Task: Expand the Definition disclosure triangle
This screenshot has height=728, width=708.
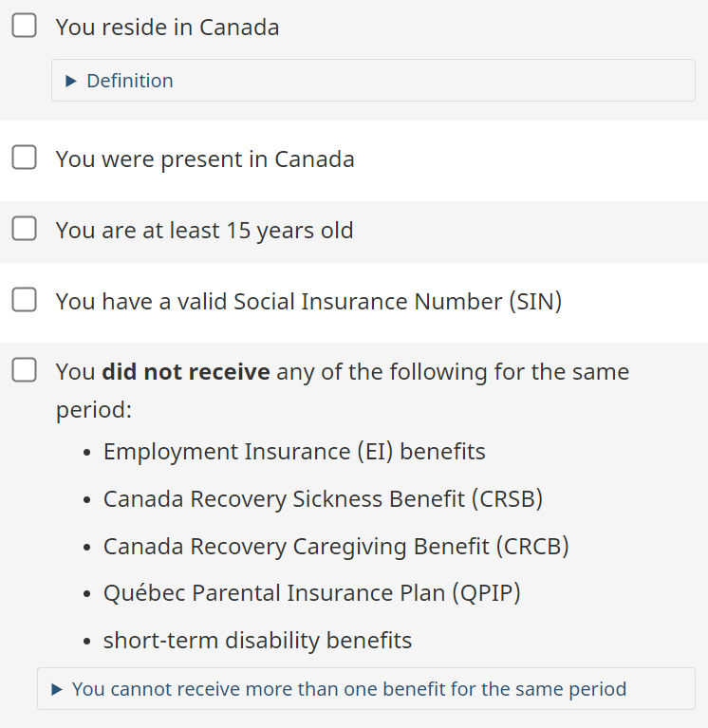Action: point(71,81)
